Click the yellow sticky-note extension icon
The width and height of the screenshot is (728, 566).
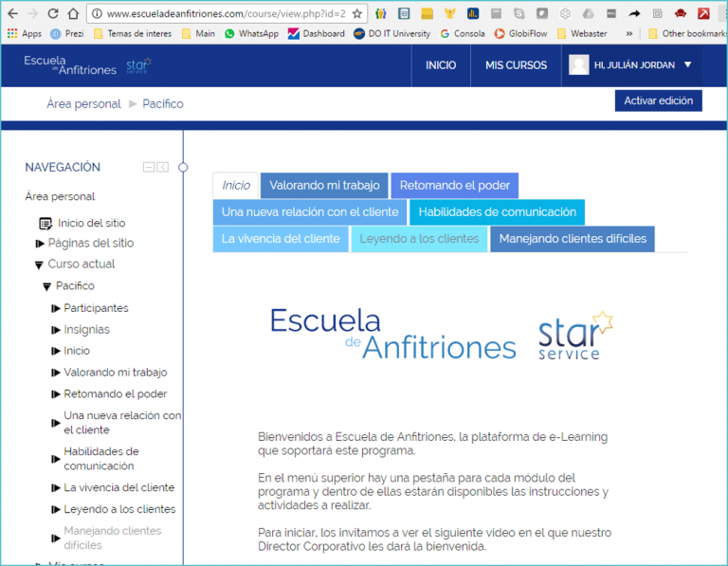pos(428,13)
